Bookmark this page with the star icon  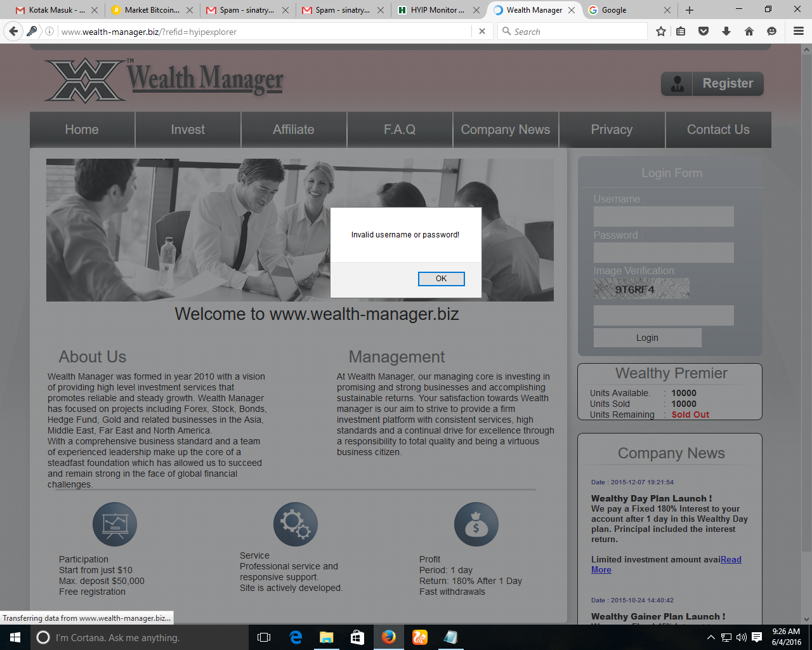tap(661, 31)
